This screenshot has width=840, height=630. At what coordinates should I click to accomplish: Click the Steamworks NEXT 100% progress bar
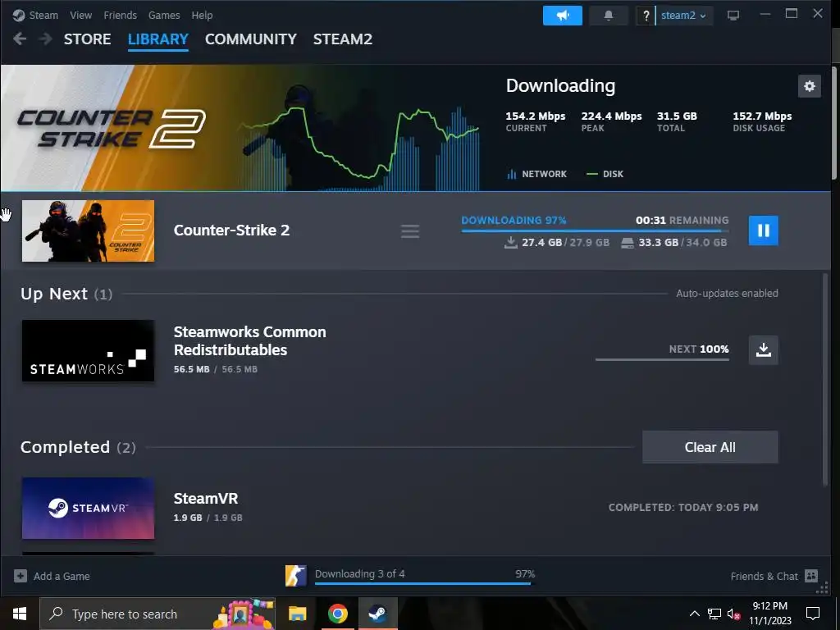(x=662, y=359)
